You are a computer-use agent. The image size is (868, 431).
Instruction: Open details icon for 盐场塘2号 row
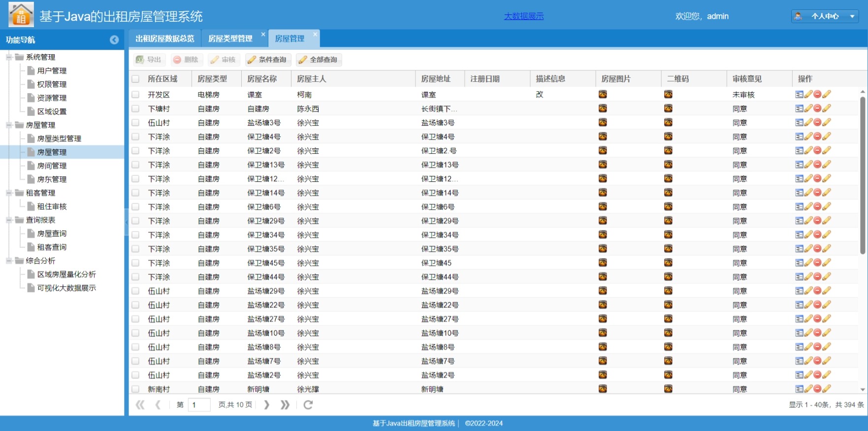click(799, 375)
